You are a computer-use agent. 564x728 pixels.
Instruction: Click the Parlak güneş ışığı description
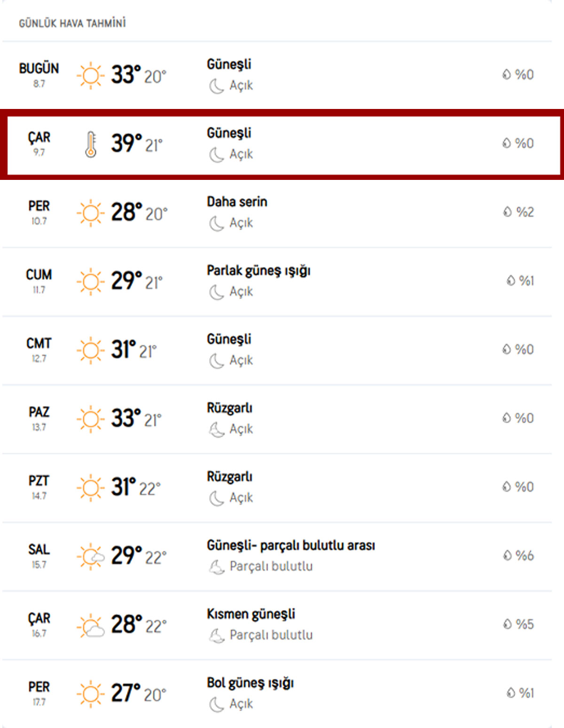(x=258, y=271)
